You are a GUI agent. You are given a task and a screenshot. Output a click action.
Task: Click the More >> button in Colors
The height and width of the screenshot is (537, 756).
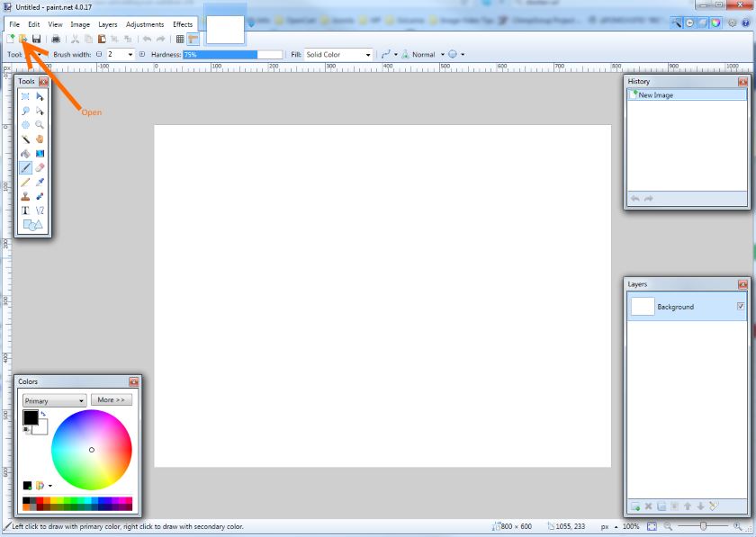point(112,399)
